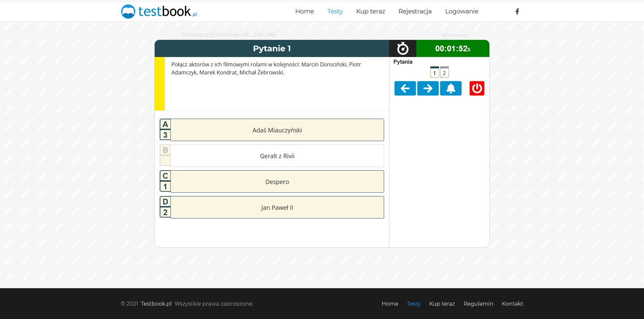Jump to question 2 in Pytania list
Viewport: 644px width, 319px height.
(x=444, y=73)
